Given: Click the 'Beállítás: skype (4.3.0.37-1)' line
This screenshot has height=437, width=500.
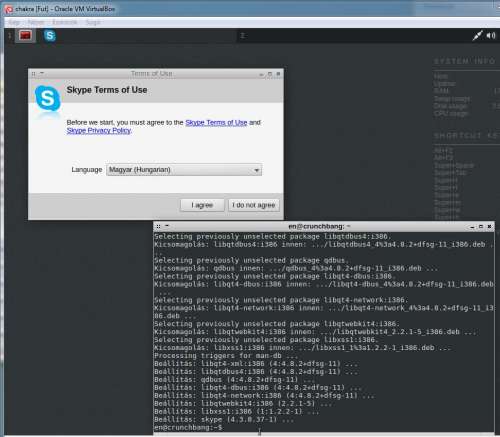Looking at the screenshot, I should [224, 419].
